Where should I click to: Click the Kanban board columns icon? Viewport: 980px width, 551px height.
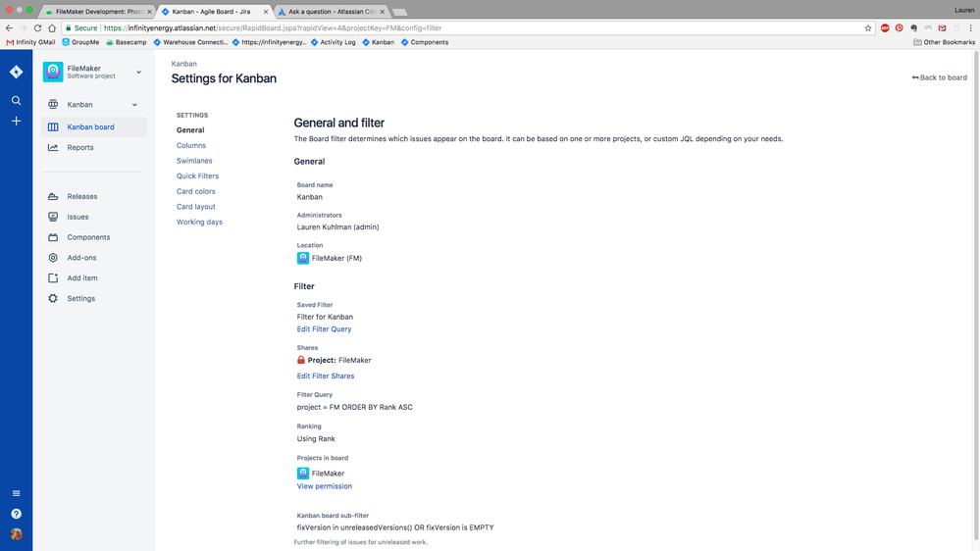tap(53, 126)
